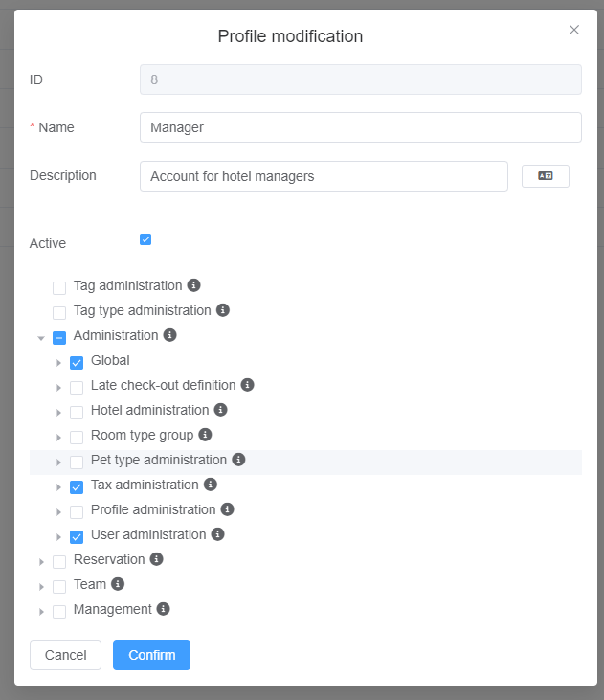This screenshot has height=700, width=604.
Task: Click info icon beside Profile administration
Action: [x=227, y=509]
